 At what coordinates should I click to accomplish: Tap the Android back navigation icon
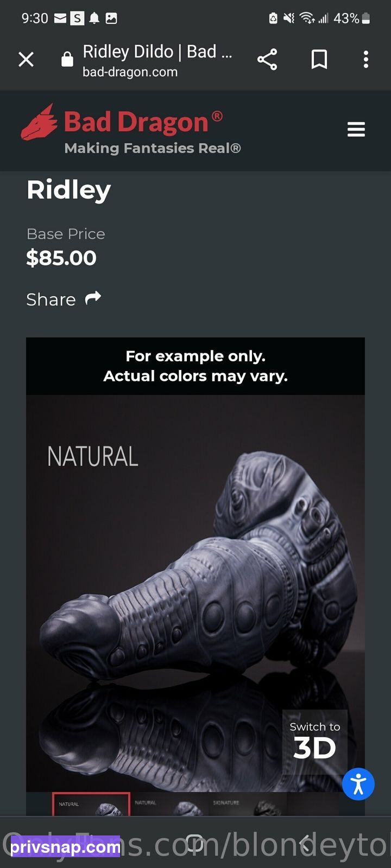pyautogui.click(x=305, y=844)
